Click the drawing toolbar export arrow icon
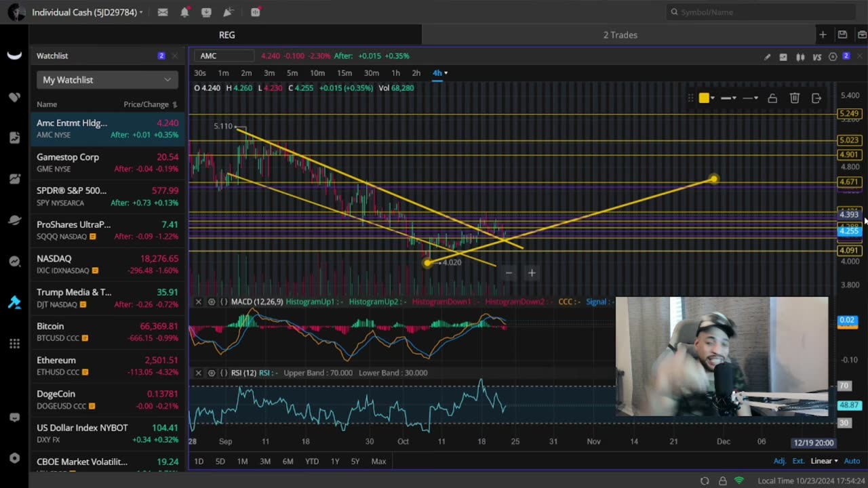Viewport: 868px width, 488px height. tap(816, 98)
